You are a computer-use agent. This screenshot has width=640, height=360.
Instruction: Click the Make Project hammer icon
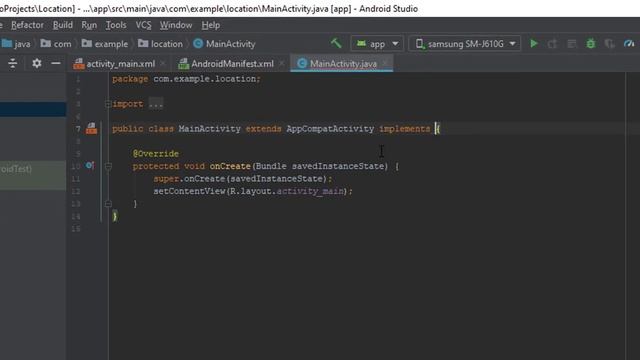tap(336, 43)
